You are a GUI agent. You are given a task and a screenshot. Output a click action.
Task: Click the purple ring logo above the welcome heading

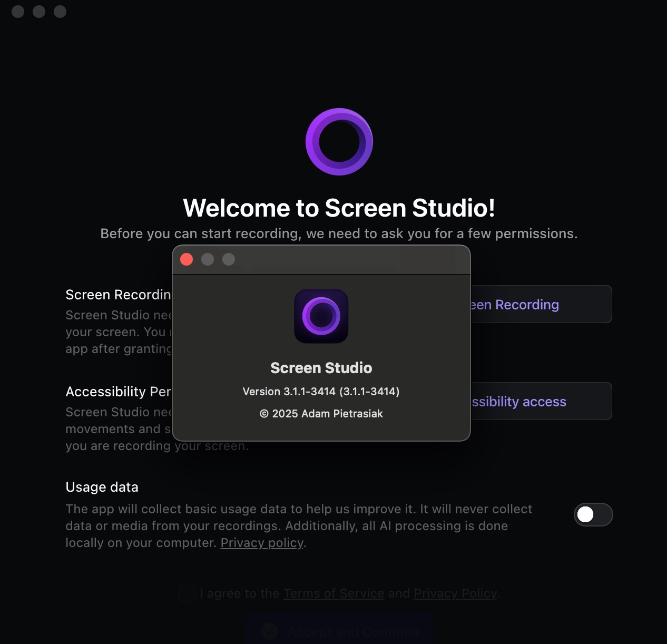tap(339, 142)
